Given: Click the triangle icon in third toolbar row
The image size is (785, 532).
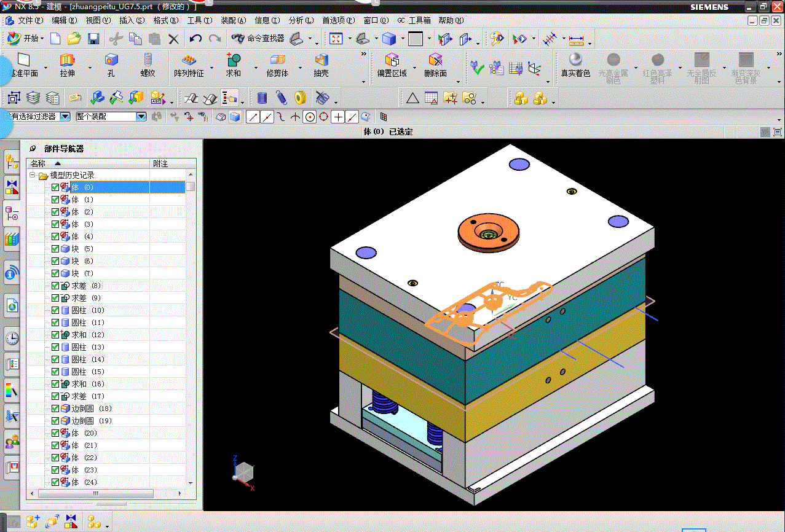Looking at the screenshot, I should [412, 98].
